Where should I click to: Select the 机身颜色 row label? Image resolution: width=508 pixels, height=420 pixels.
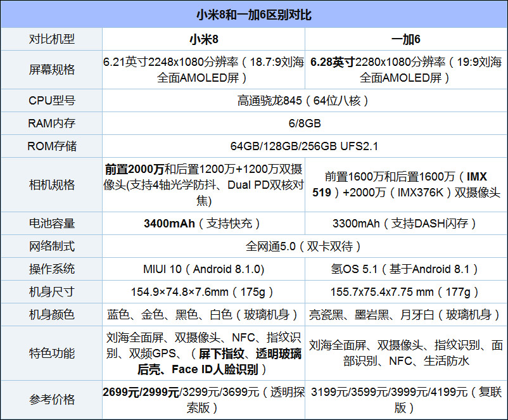click(x=51, y=314)
